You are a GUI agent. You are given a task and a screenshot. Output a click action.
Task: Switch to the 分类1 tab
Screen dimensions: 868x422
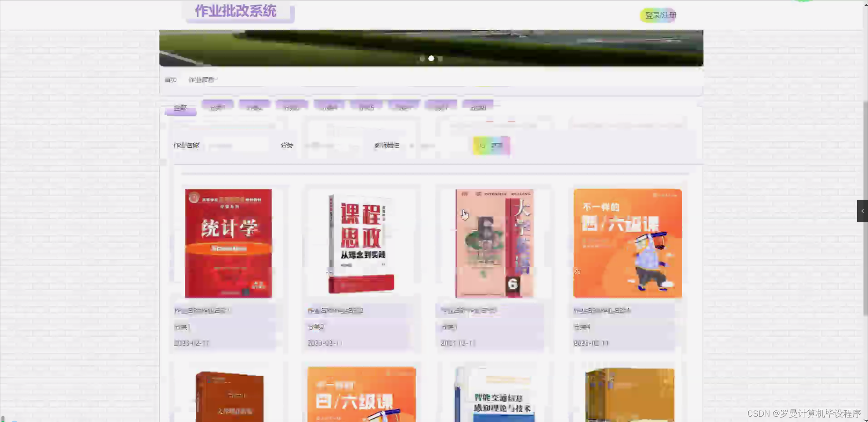217,107
